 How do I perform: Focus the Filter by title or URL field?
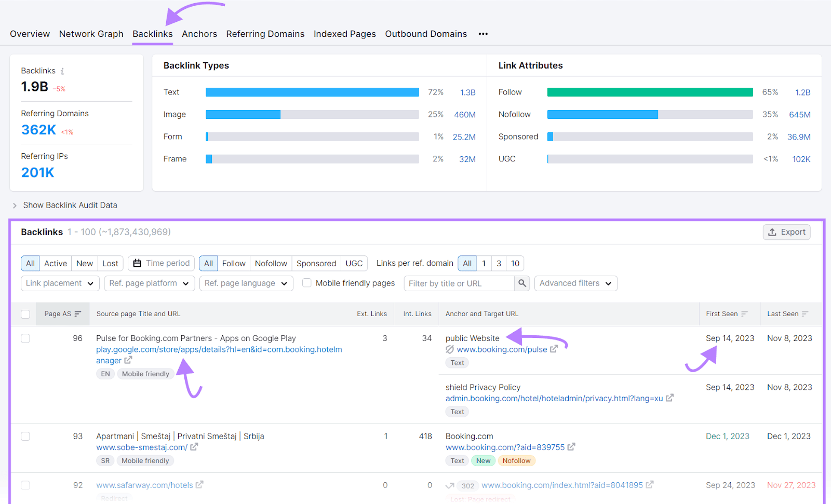[x=460, y=283]
